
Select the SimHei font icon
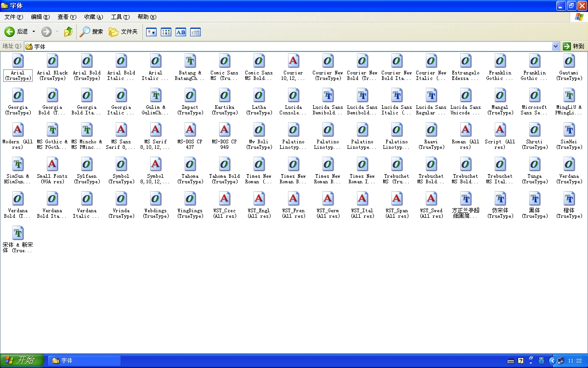pos(569,130)
